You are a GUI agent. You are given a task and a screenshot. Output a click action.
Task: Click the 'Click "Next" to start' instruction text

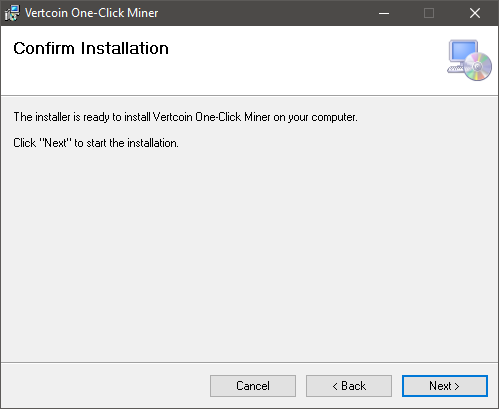pos(96,143)
